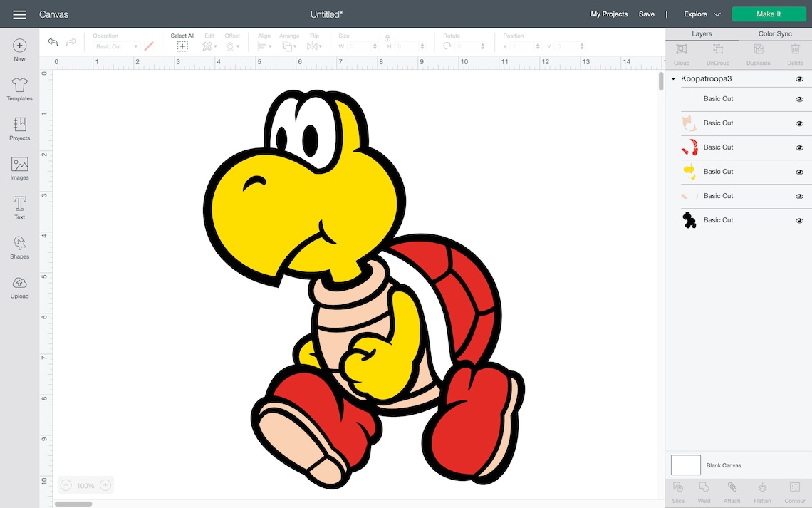812x508 pixels.
Task: Select the Shapes tool
Action: pos(19,247)
